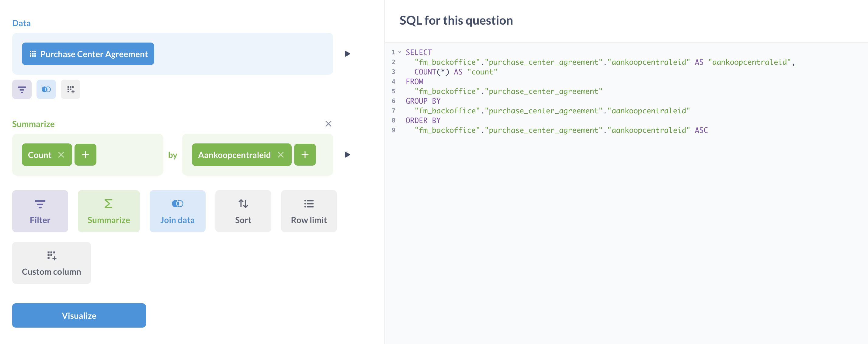Add a Join data step
Viewport: 868px width, 344px height.
(x=177, y=211)
